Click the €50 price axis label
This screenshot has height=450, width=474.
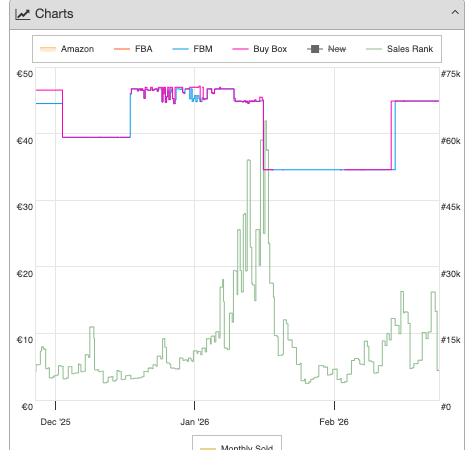click(x=25, y=74)
